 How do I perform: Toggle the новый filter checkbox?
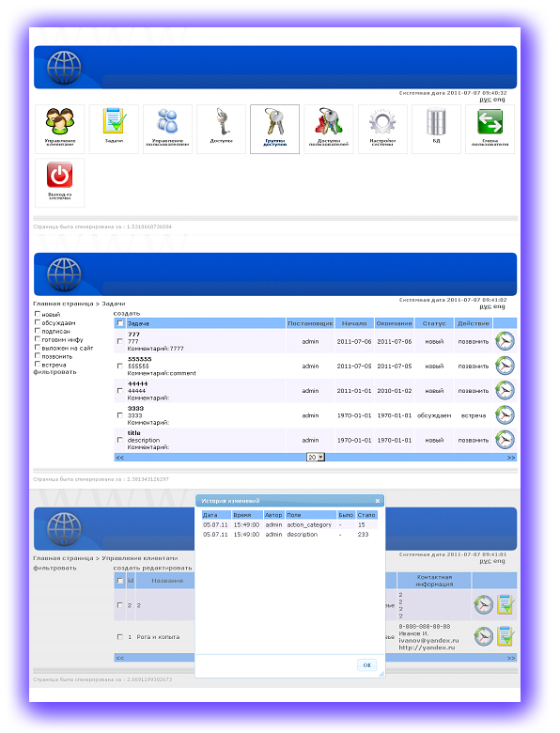pos(38,314)
